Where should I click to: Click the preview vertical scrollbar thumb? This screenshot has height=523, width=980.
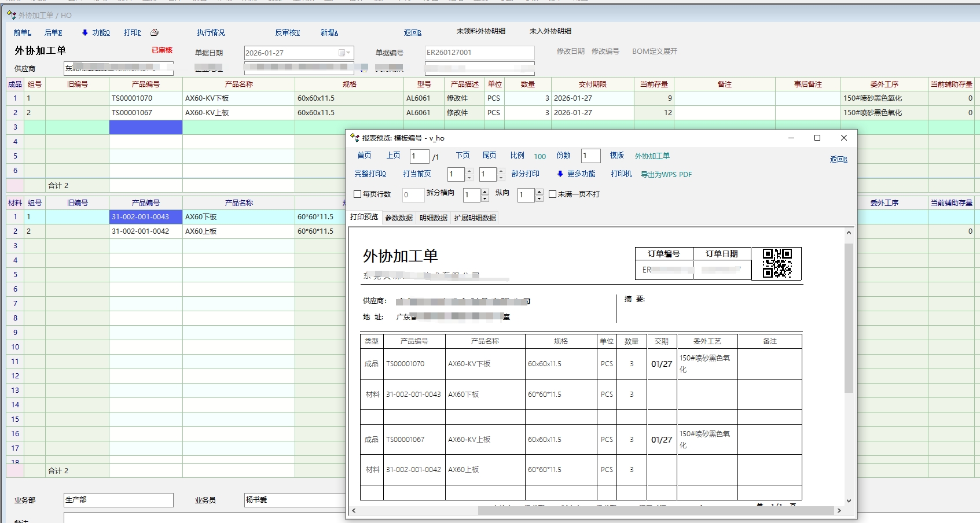[x=849, y=318]
